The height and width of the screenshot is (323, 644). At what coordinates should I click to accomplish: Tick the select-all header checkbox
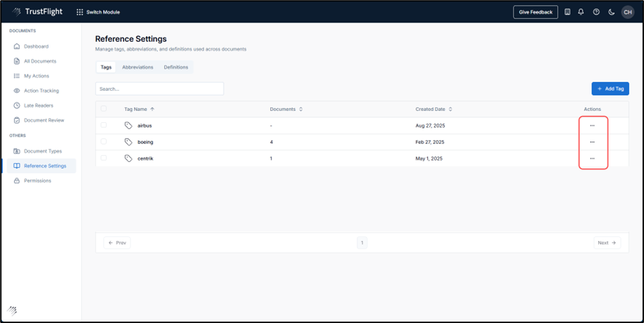(x=104, y=109)
